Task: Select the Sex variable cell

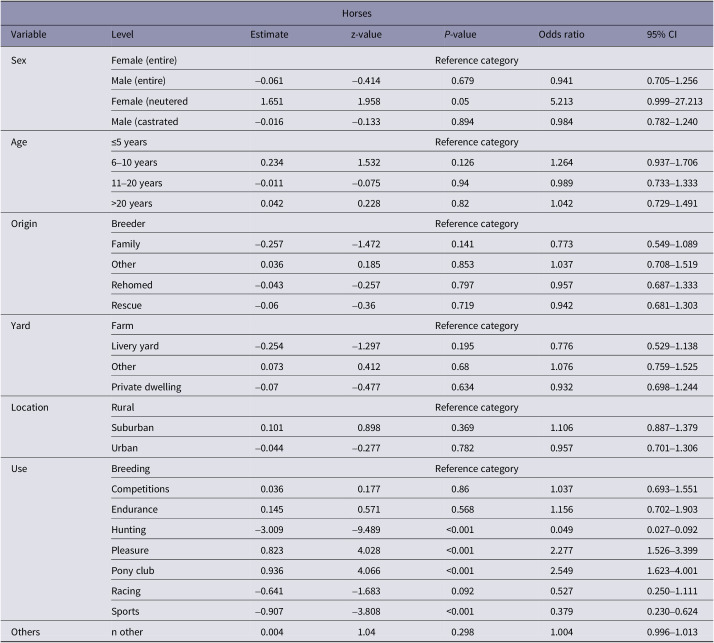Action: point(18,60)
